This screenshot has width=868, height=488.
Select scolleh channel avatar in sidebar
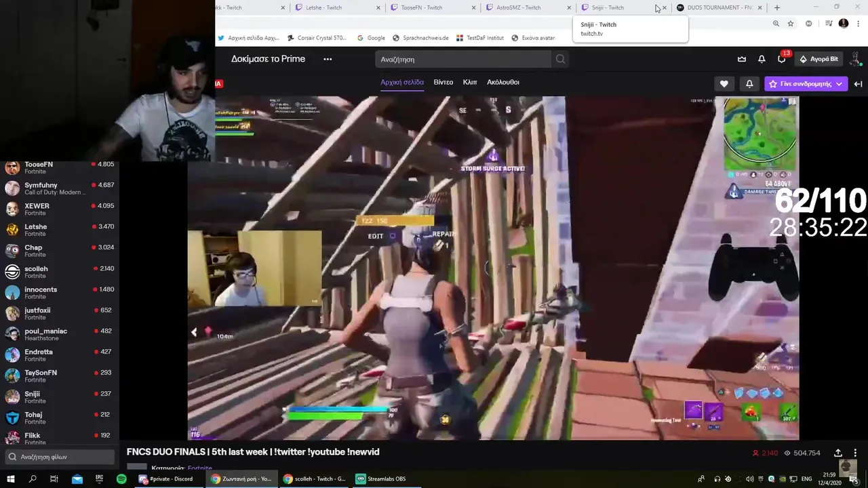click(x=12, y=272)
